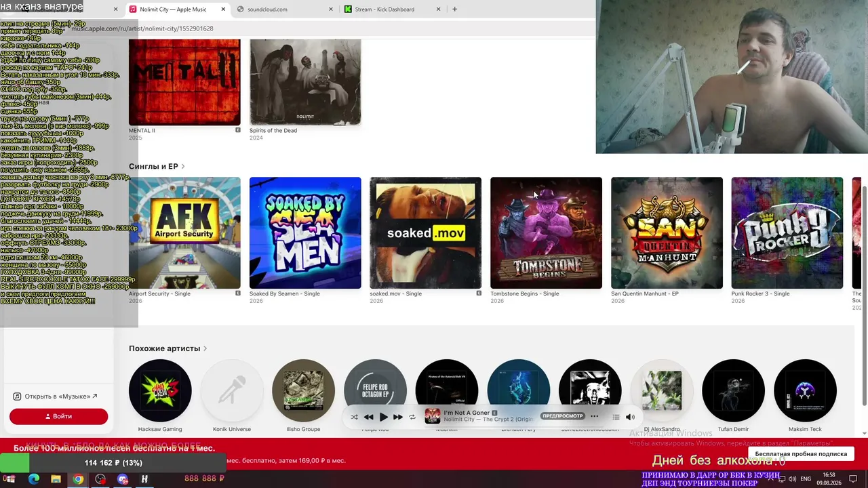Open File Explorer from the taskbar
868x488 pixels.
(x=56, y=479)
